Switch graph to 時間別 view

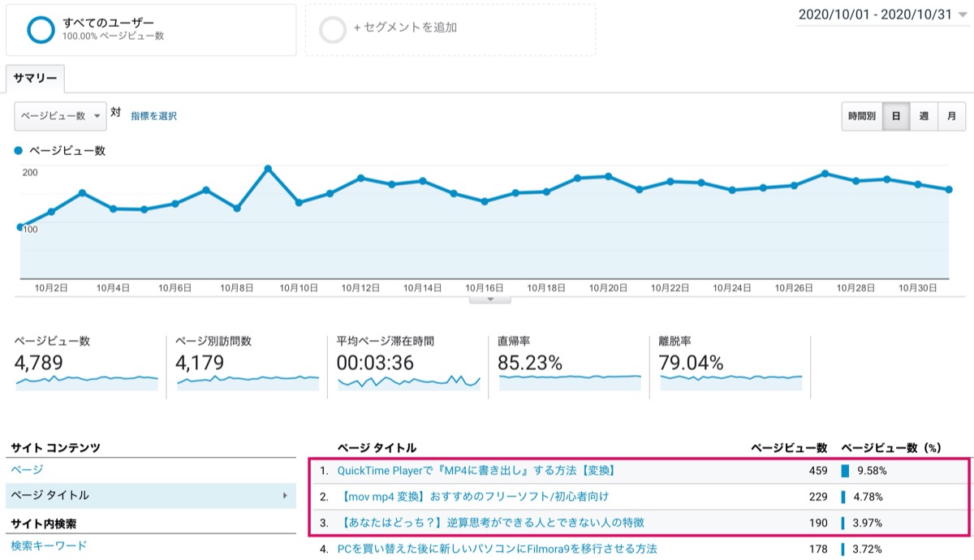(x=862, y=116)
